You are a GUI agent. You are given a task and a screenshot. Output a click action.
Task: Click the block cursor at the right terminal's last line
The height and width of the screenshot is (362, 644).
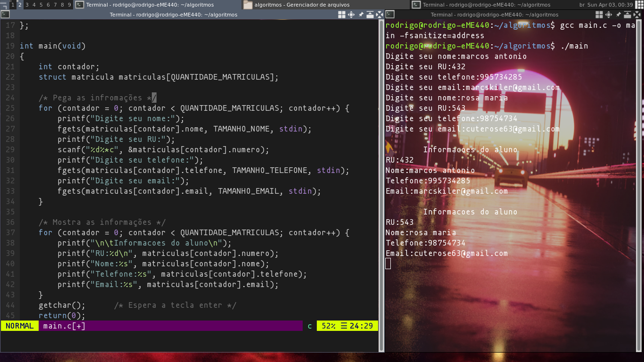tap(388, 264)
